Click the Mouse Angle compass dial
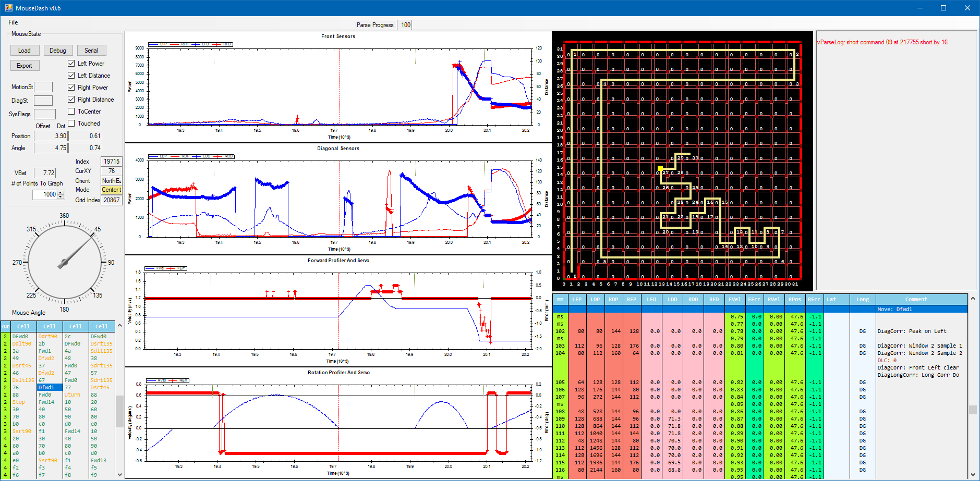This screenshot has height=481, width=980. point(64,263)
